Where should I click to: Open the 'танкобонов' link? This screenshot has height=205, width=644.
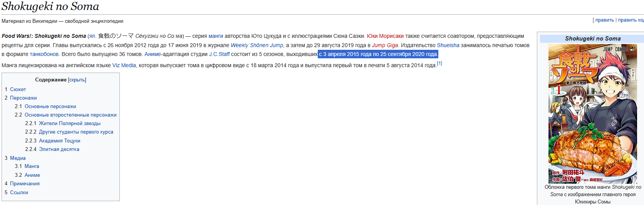click(x=44, y=54)
